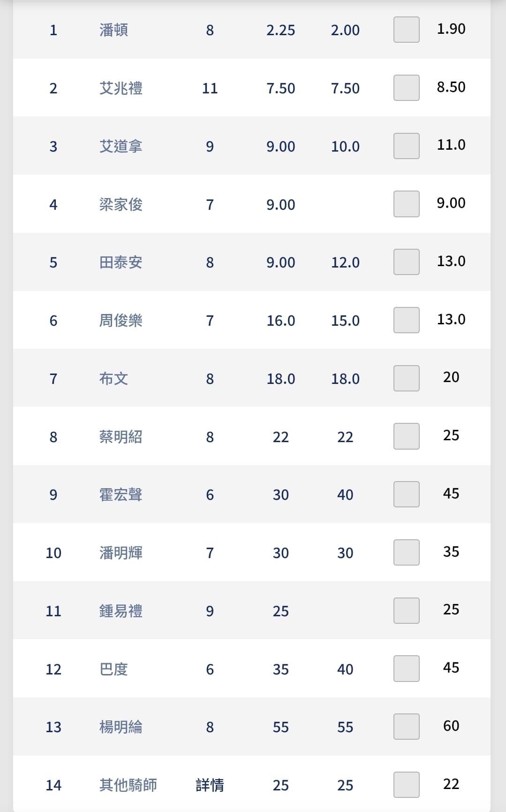Select the 其他騎師 checkbox
The width and height of the screenshot is (506, 812).
click(406, 785)
